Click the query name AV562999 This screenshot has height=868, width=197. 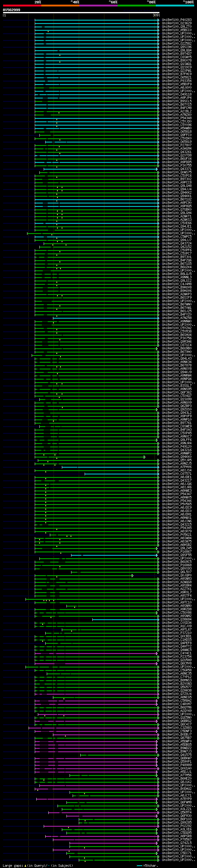(x=11, y=10)
